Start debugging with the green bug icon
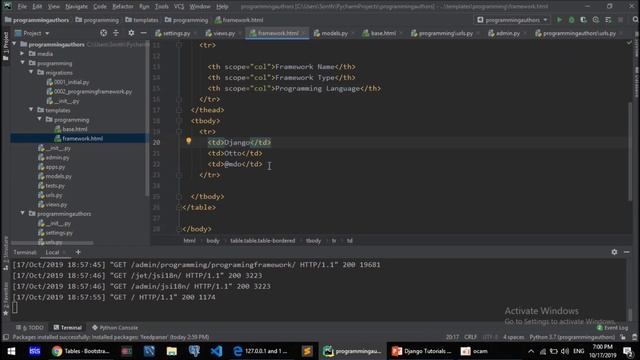 [x=571, y=20]
